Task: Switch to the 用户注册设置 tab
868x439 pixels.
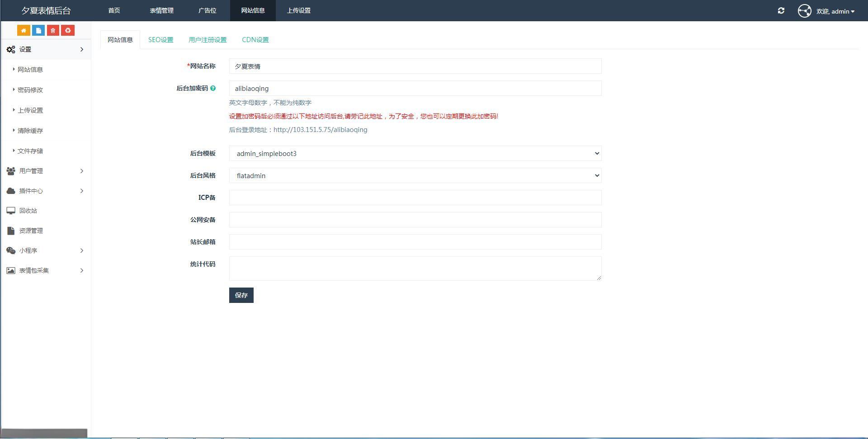Action: coord(208,40)
